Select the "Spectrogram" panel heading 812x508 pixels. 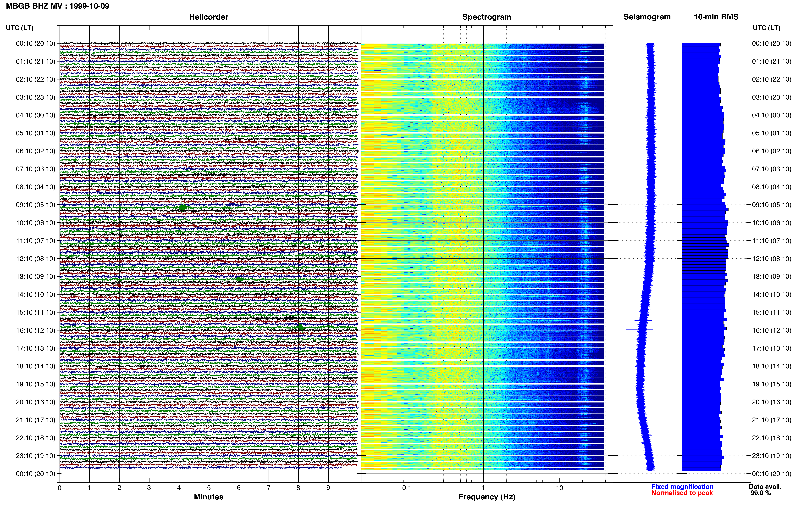(487, 17)
